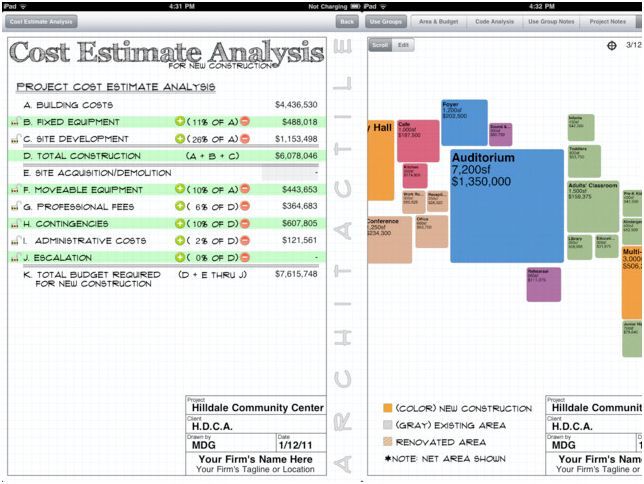Open the Code Analysis tab

pyautogui.click(x=494, y=21)
